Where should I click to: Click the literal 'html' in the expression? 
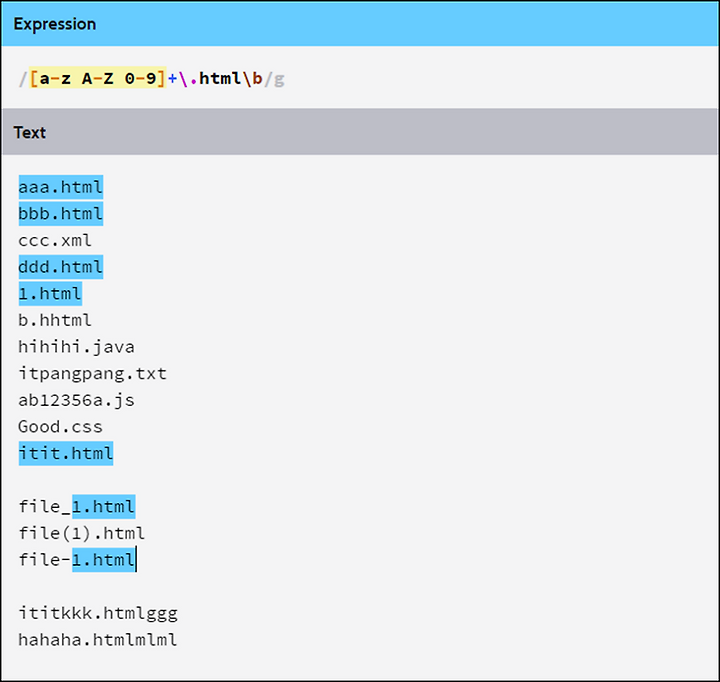pyautogui.click(x=220, y=78)
